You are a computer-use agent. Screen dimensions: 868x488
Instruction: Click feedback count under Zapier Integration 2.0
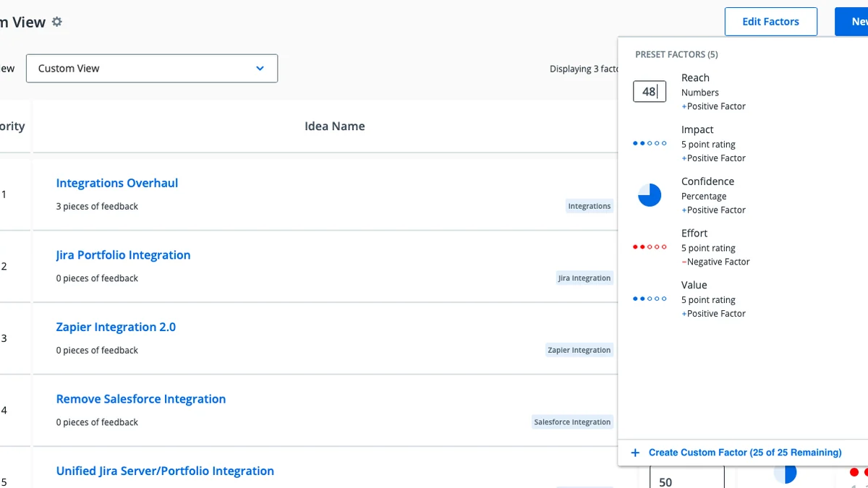97,350
